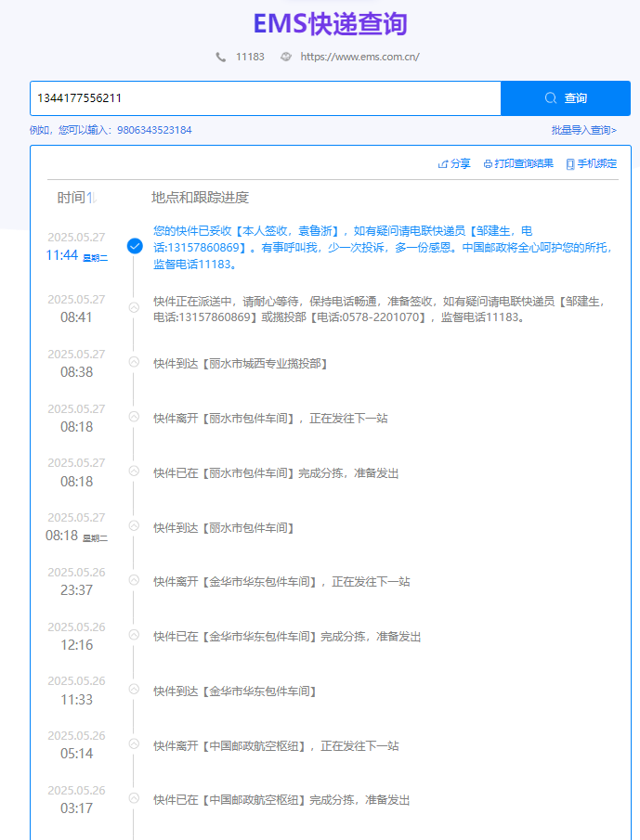This screenshot has height=840, width=640.
Task: Click the printer icon for 打印查询结果
Action: 488,164
